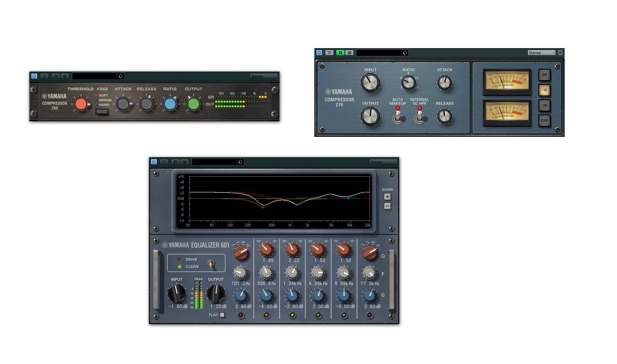Adjust the Release knob on Compressor 276
This screenshot has width=617, height=364.
pyautogui.click(x=445, y=116)
